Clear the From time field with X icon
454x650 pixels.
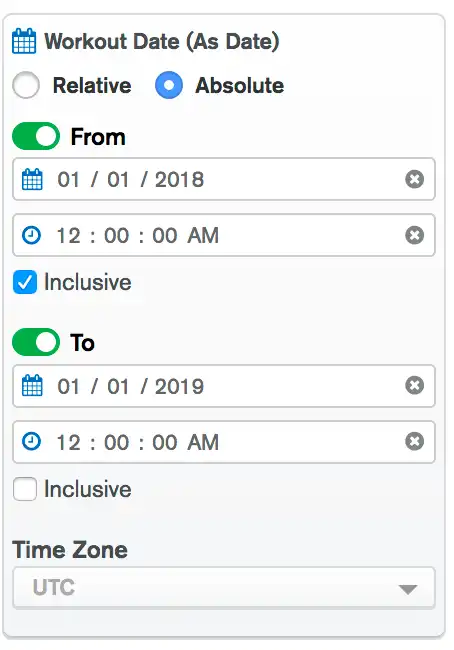[414, 235]
